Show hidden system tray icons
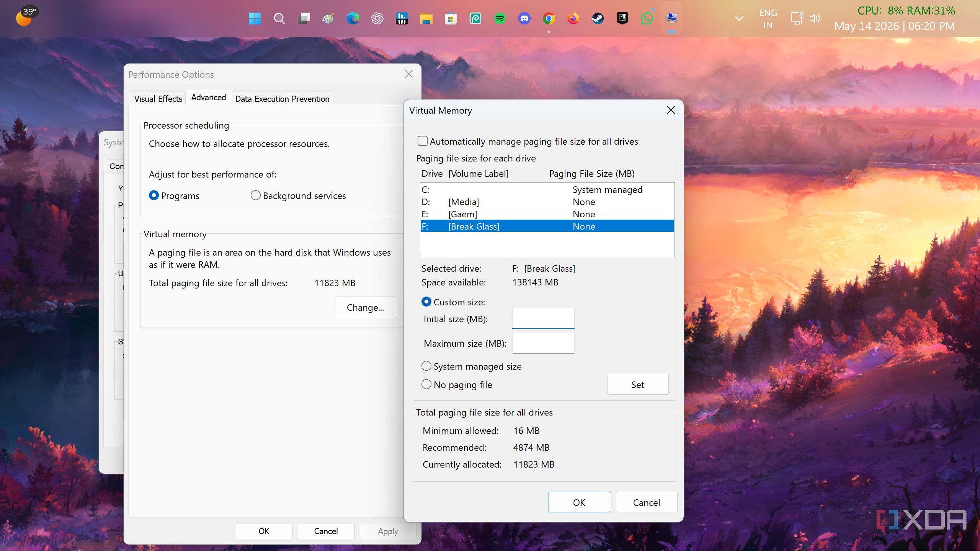This screenshot has width=980, height=551. [x=739, y=18]
